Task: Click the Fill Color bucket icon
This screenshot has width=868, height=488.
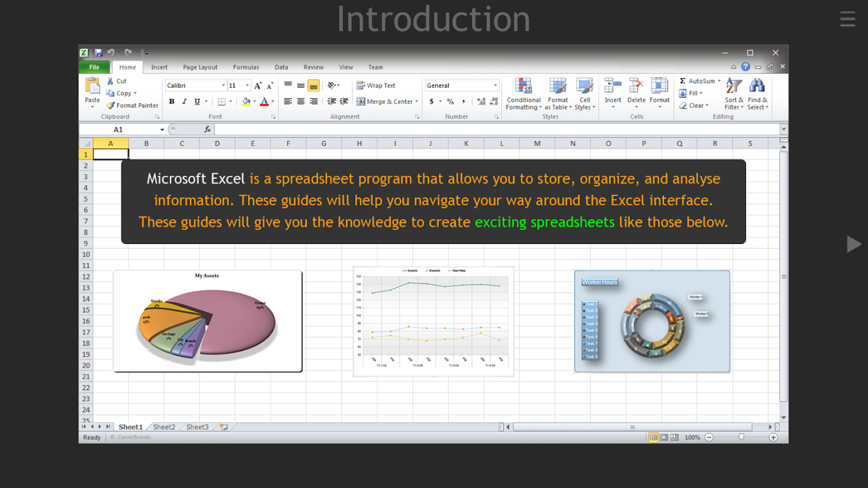Action: tap(246, 102)
